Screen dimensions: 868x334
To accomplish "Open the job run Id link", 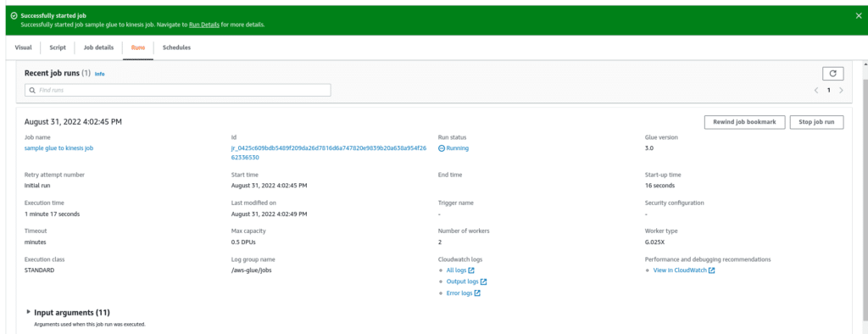I will [x=328, y=153].
